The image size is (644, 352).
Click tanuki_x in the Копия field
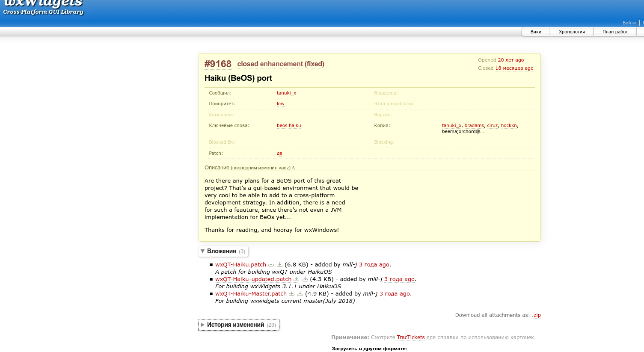click(x=451, y=126)
